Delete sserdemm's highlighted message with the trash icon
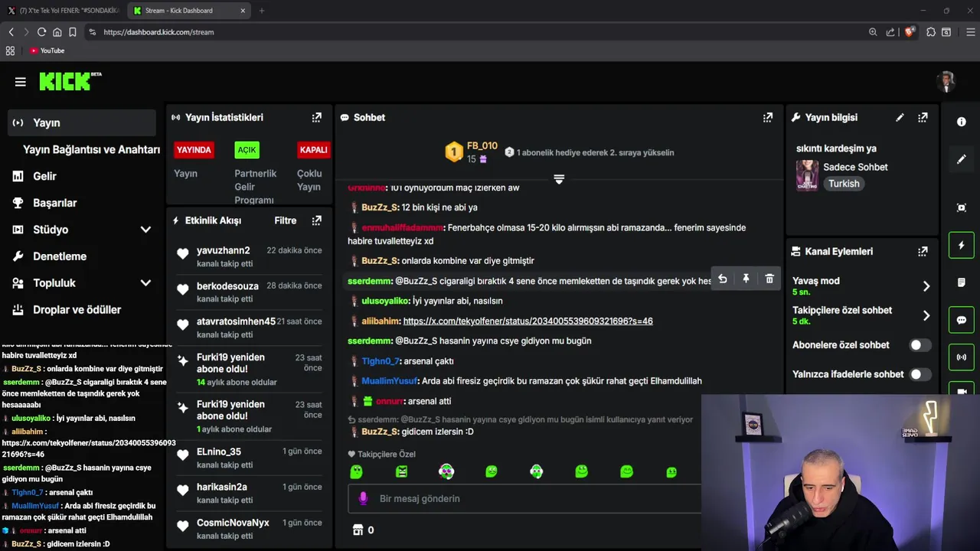Image resolution: width=980 pixels, height=551 pixels. [769, 279]
